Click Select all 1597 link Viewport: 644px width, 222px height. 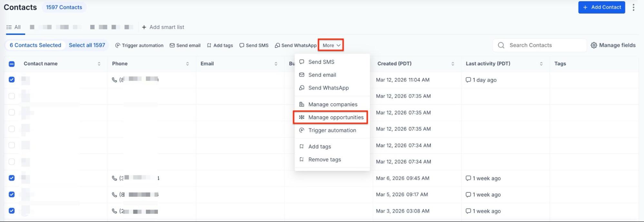point(87,45)
